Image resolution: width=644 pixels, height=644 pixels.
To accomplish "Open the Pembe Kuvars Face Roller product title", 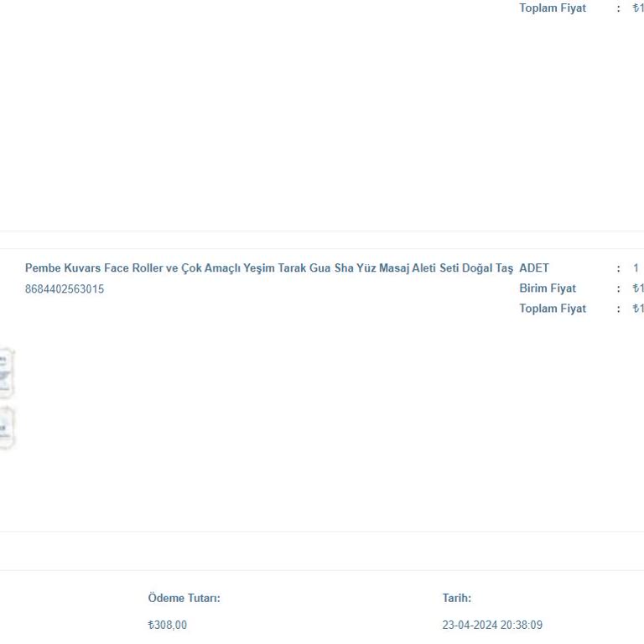I will tap(269, 268).
